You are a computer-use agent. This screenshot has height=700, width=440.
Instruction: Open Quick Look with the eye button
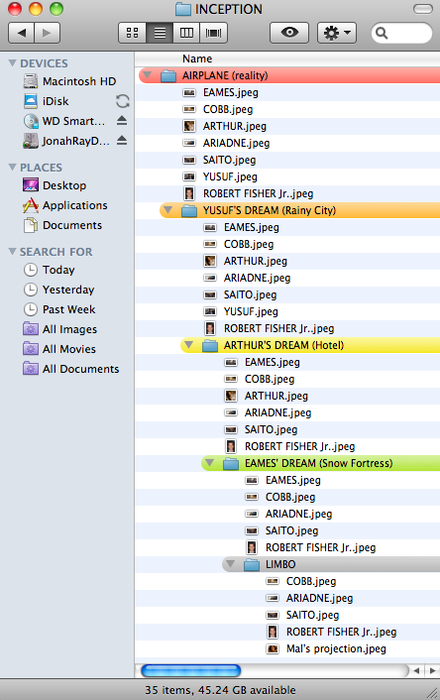pyautogui.click(x=289, y=33)
